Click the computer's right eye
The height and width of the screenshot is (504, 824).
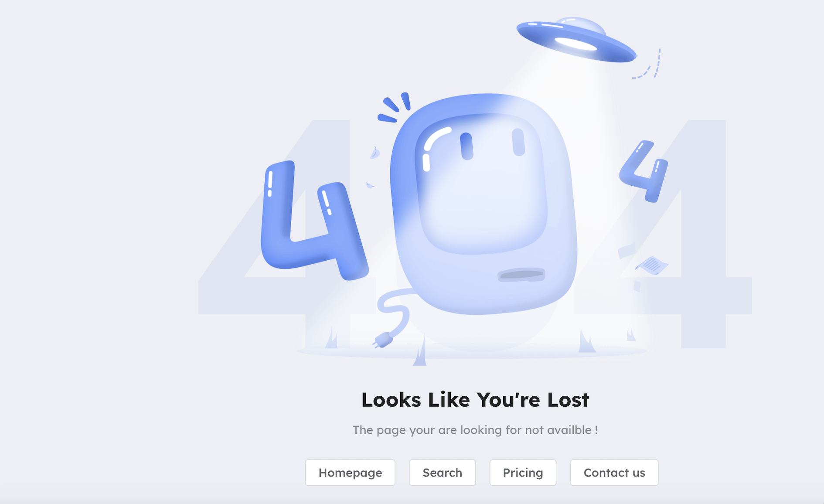[x=518, y=142]
